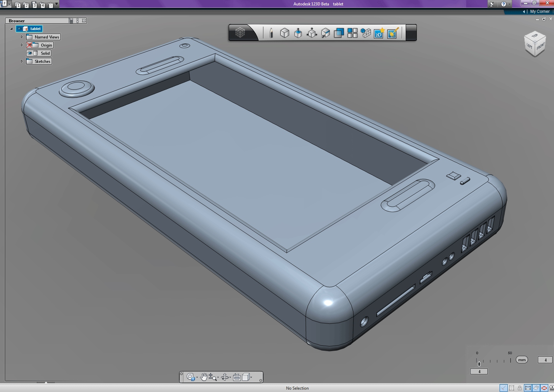
Task: Select the Orbit tool
Action: click(225, 377)
